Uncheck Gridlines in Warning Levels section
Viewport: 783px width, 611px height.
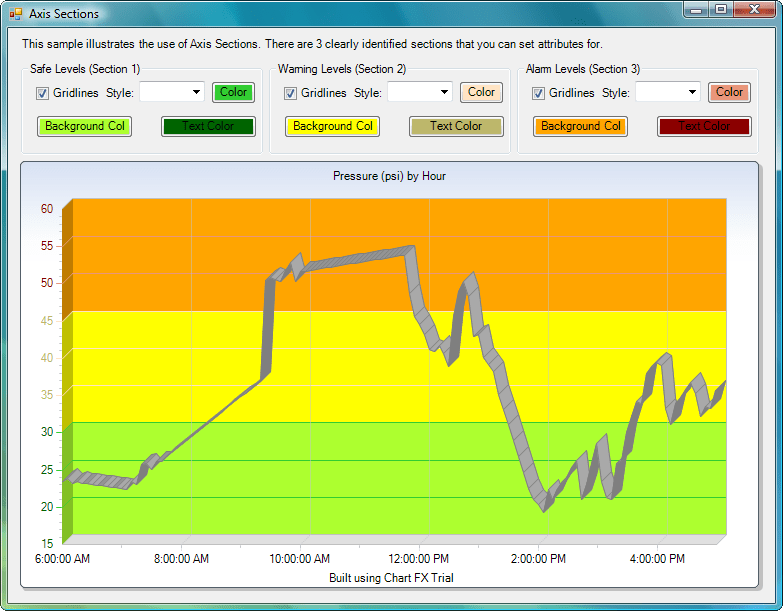291,93
